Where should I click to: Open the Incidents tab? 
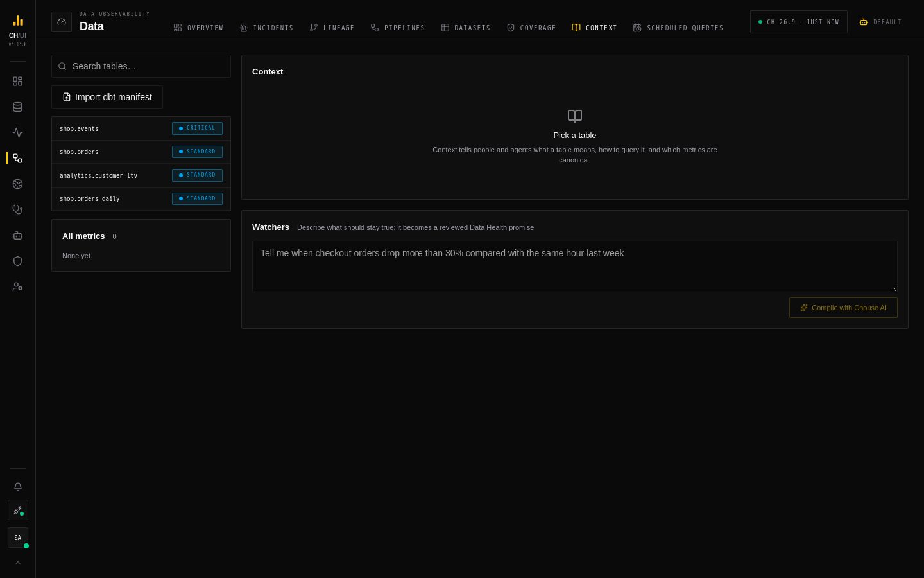[x=266, y=28]
